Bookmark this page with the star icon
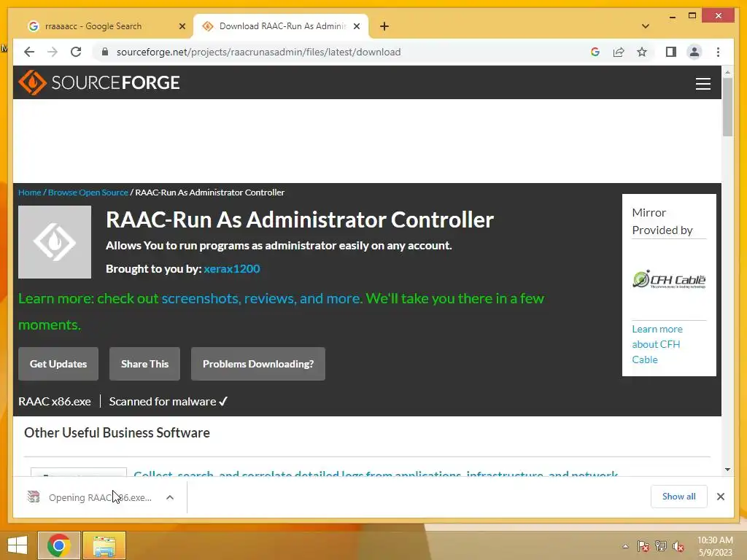This screenshot has height=560, width=747. click(x=642, y=52)
